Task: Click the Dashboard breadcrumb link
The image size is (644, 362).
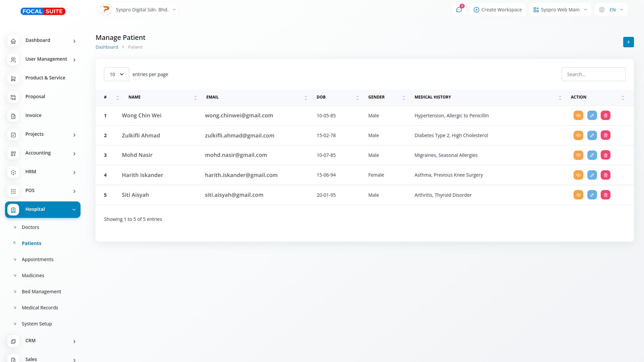Action: coord(107,47)
